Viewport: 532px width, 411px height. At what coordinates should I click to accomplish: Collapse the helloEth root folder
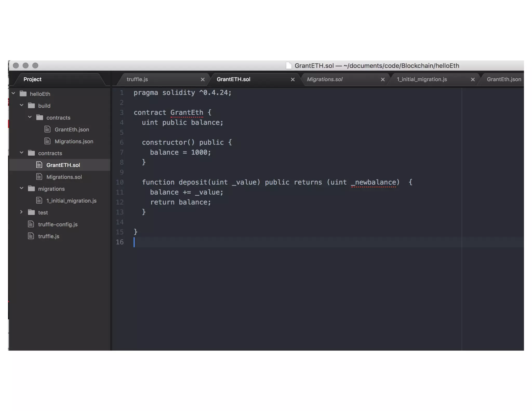point(14,93)
